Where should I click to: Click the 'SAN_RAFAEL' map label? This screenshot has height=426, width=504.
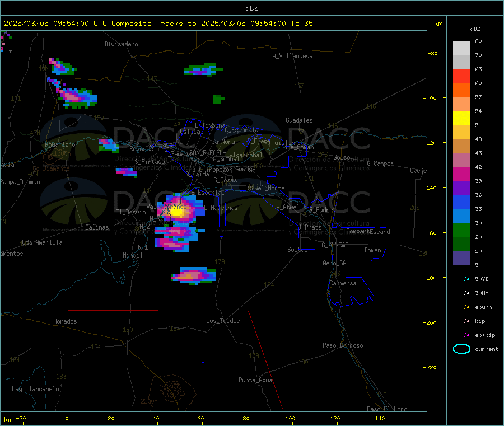tap(206, 152)
